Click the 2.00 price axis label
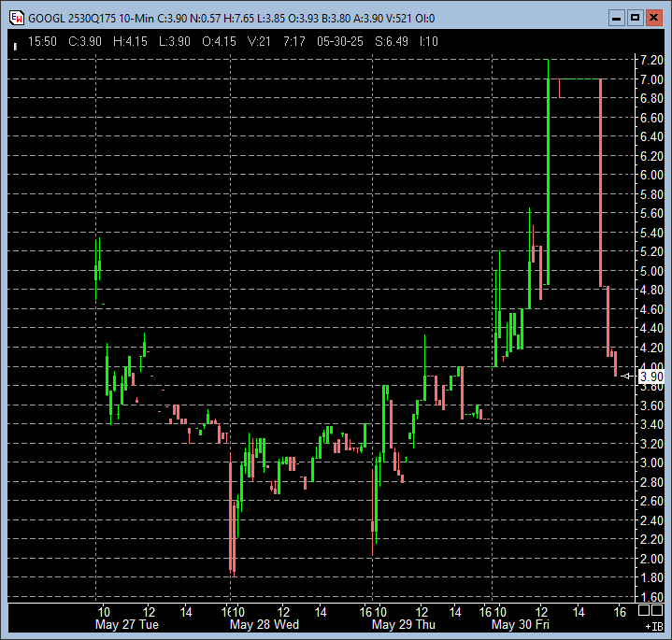Image resolution: width=672 pixels, height=640 pixels. [x=651, y=559]
